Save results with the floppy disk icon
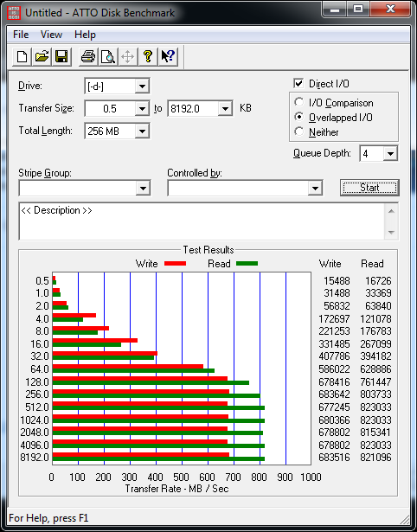Screen dimensions: 417x532 [x=61, y=56]
